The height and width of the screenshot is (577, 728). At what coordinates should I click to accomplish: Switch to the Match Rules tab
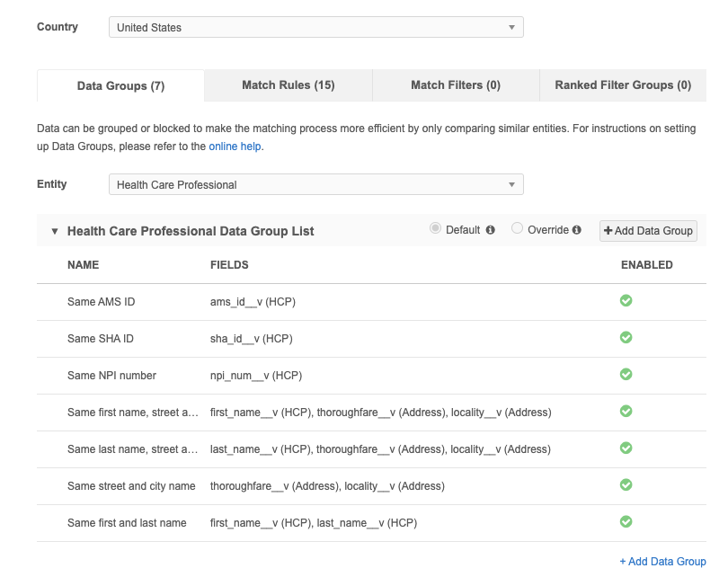click(288, 85)
